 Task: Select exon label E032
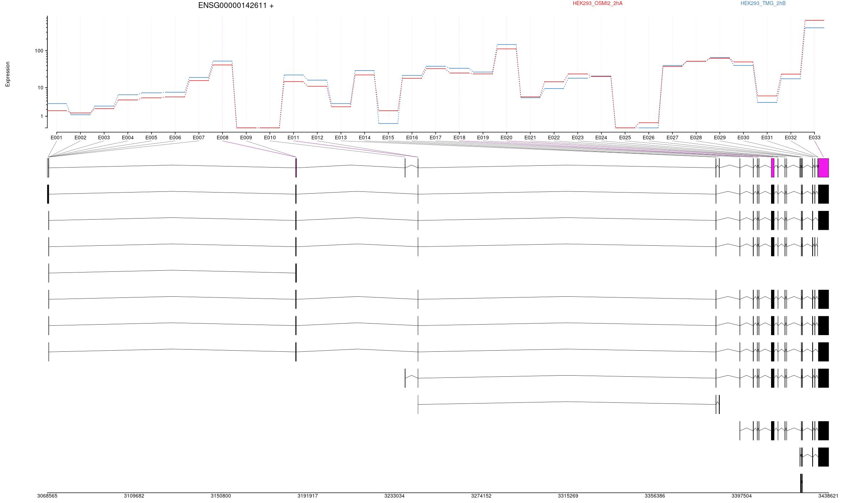click(x=791, y=138)
